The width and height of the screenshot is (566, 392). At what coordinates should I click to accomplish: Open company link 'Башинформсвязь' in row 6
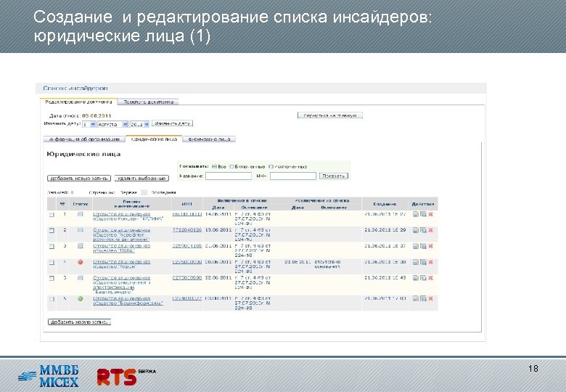pyautogui.click(x=128, y=301)
